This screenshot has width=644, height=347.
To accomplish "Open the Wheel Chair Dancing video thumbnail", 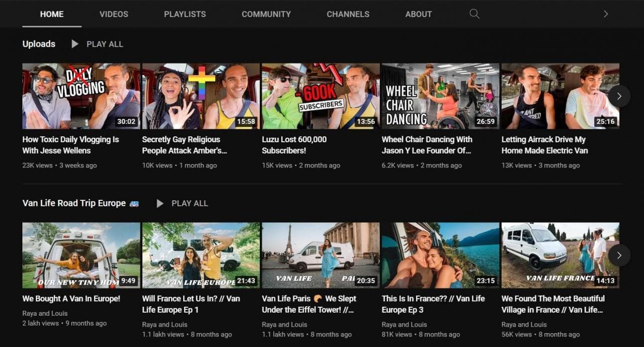I will point(440,96).
